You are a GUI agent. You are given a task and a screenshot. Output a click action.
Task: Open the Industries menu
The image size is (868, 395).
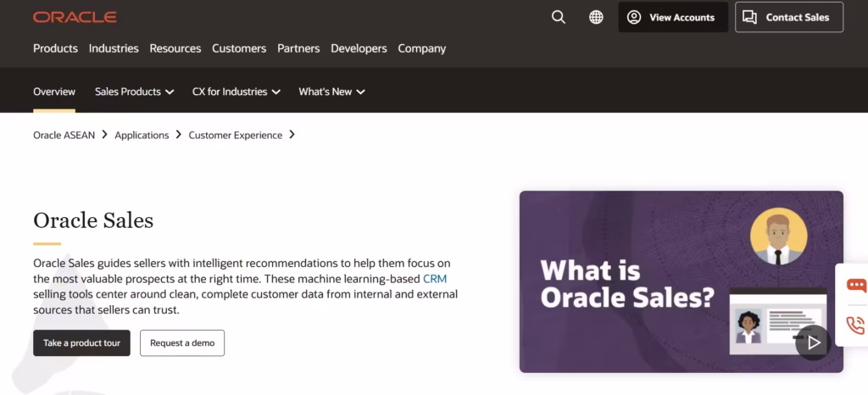[114, 48]
